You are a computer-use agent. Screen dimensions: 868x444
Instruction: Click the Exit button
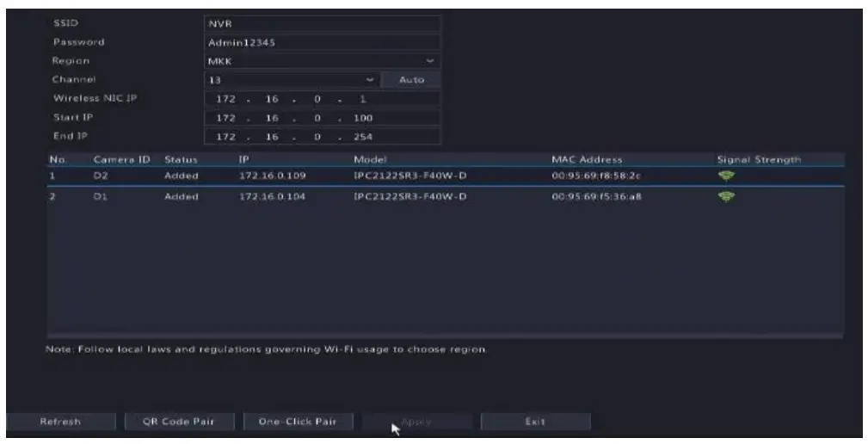(535, 422)
